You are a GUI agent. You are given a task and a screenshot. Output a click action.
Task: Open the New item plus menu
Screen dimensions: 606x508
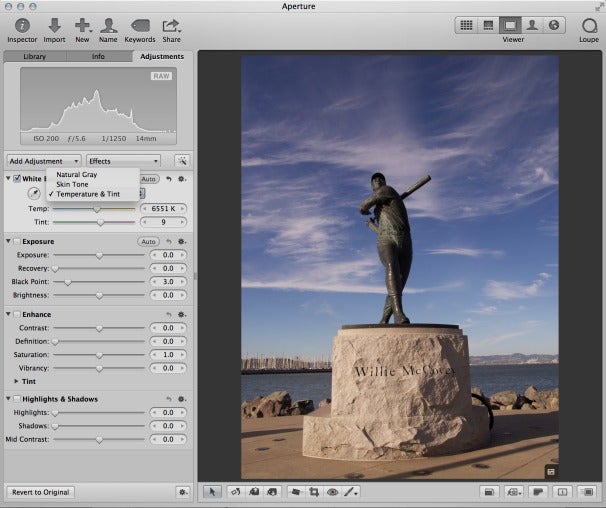coord(83,26)
